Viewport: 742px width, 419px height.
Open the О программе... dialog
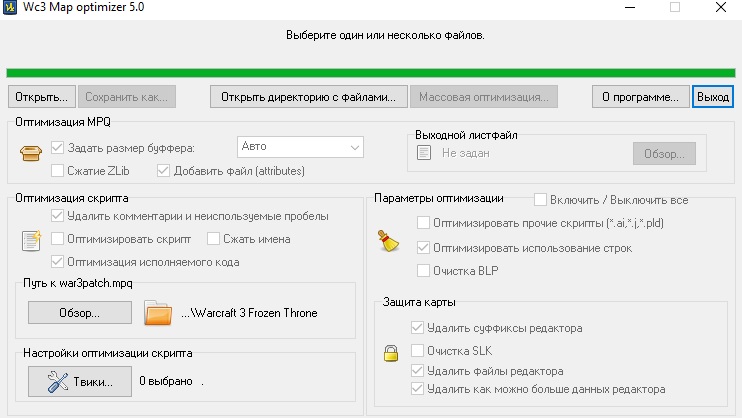[x=641, y=97]
